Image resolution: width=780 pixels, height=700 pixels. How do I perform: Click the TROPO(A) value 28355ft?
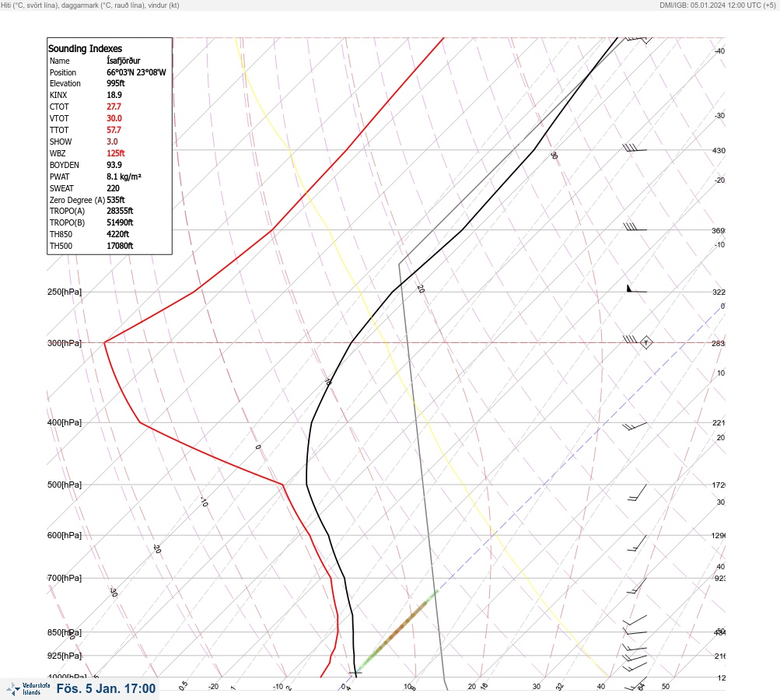click(120, 211)
